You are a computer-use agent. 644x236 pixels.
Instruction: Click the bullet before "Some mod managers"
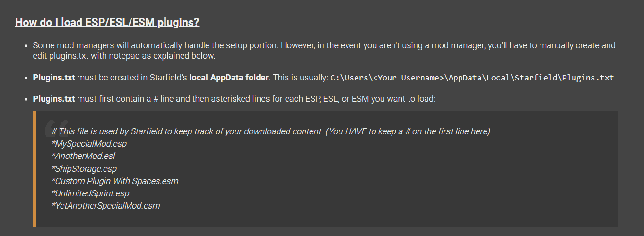click(26, 46)
